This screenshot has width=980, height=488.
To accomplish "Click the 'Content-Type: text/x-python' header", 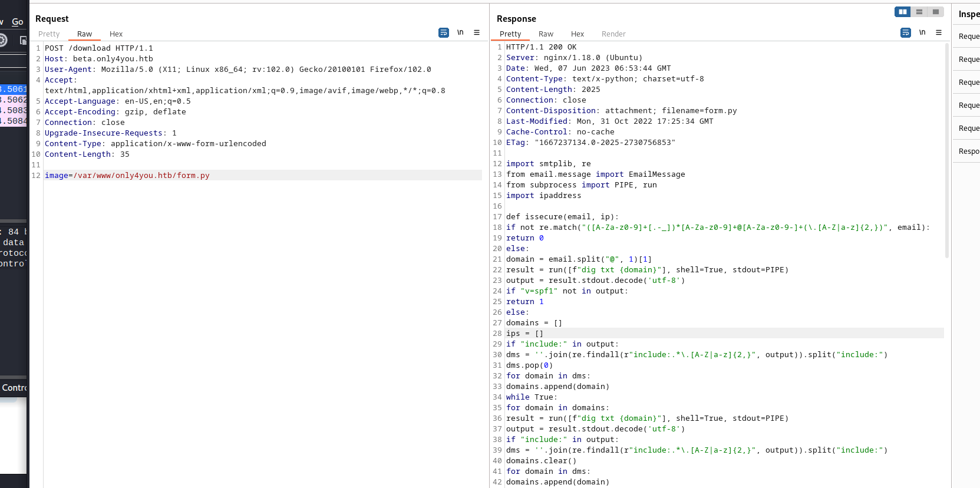I will [605, 79].
